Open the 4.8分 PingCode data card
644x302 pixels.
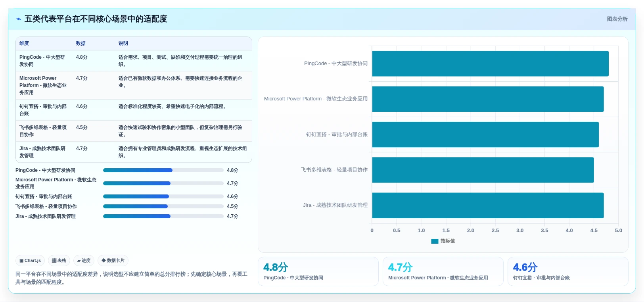tap(318, 271)
